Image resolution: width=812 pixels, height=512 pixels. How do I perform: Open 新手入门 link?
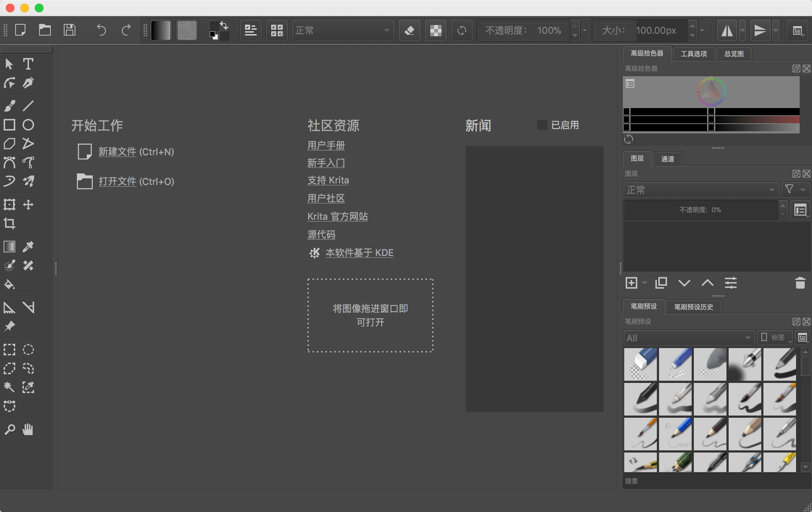tap(326, 163)
